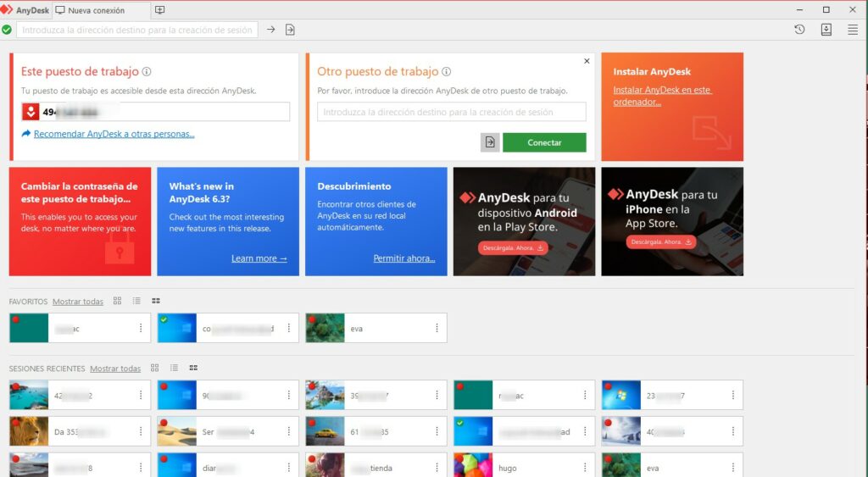Click Mostrar todas next to Favoritos
The width and height of the screenshot is (868, 477).
[78, 302]
